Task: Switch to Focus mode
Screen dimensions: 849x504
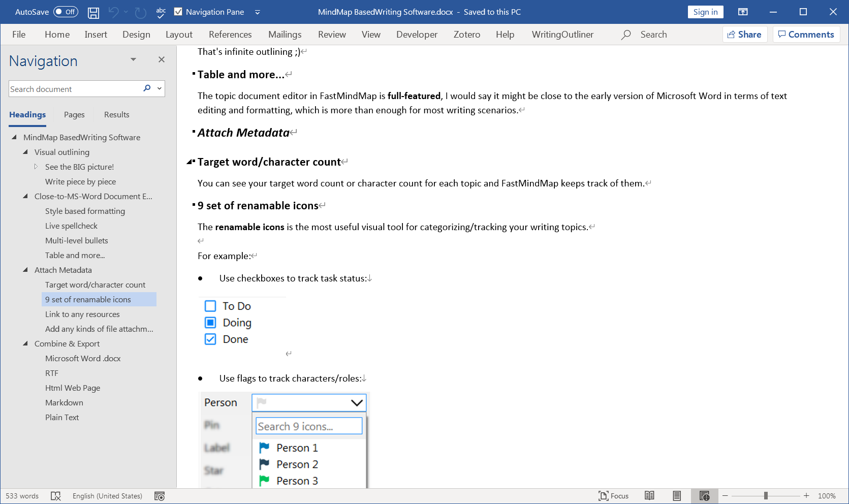Action: (x=613, y=496)
